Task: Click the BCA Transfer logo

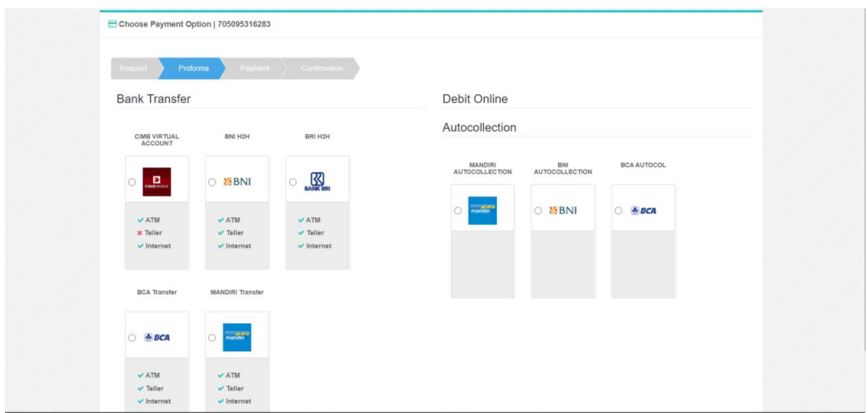Action: (x=157, y=337)
